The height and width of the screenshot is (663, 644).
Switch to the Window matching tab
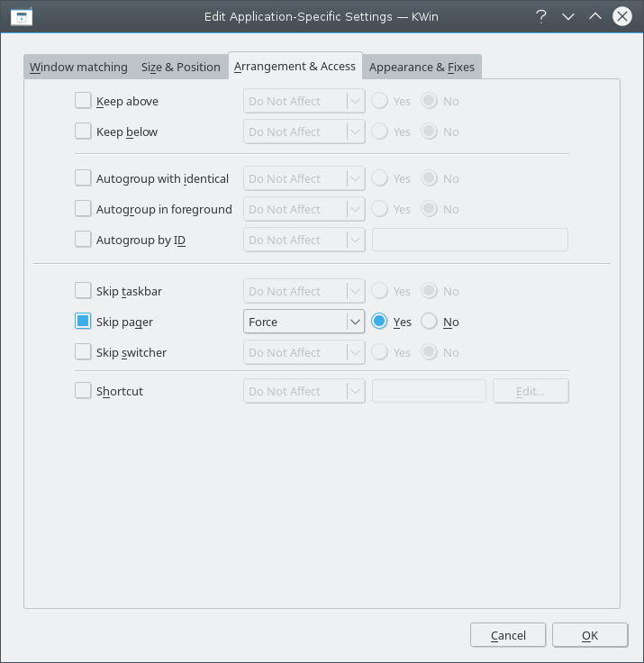78,68
